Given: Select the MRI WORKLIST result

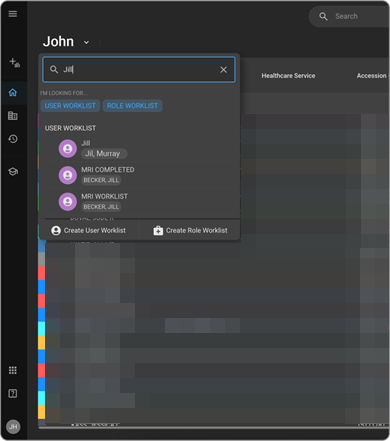Looking at the screenshot, I should pos(139,202).
